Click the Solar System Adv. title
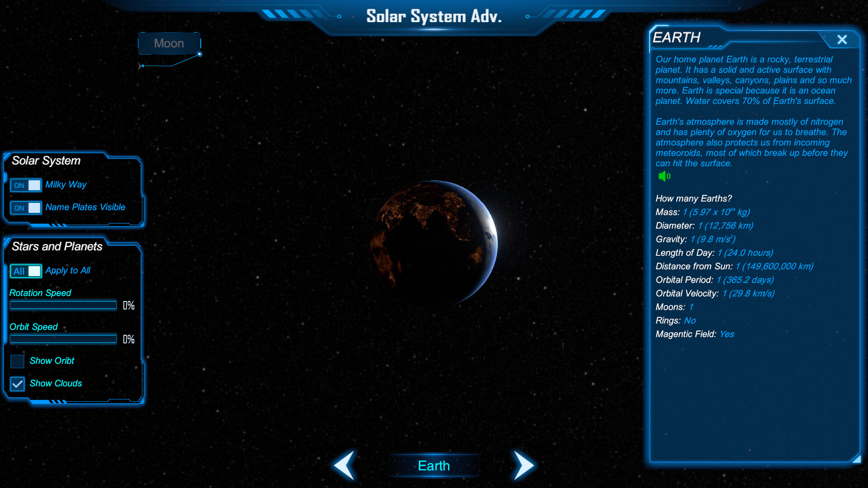868x488 pixels. point(434,17)
